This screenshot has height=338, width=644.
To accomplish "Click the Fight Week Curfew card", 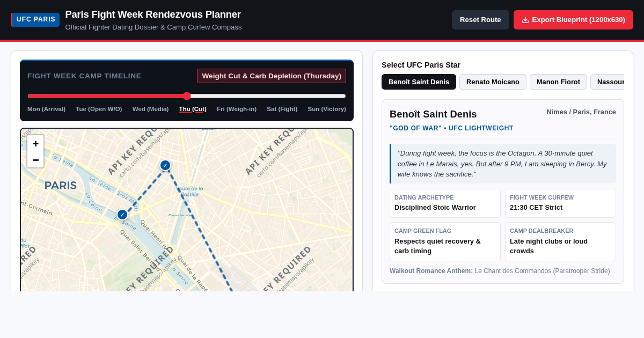I will 560,203.
